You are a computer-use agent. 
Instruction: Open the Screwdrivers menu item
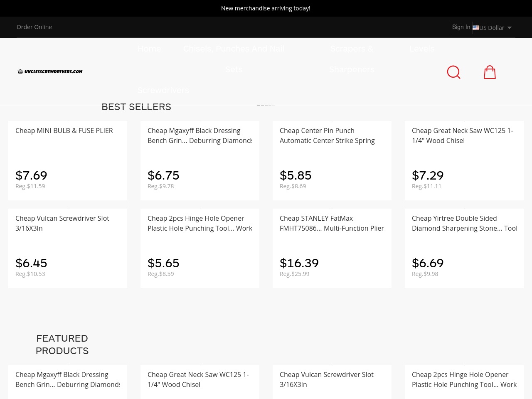[163, 90]
